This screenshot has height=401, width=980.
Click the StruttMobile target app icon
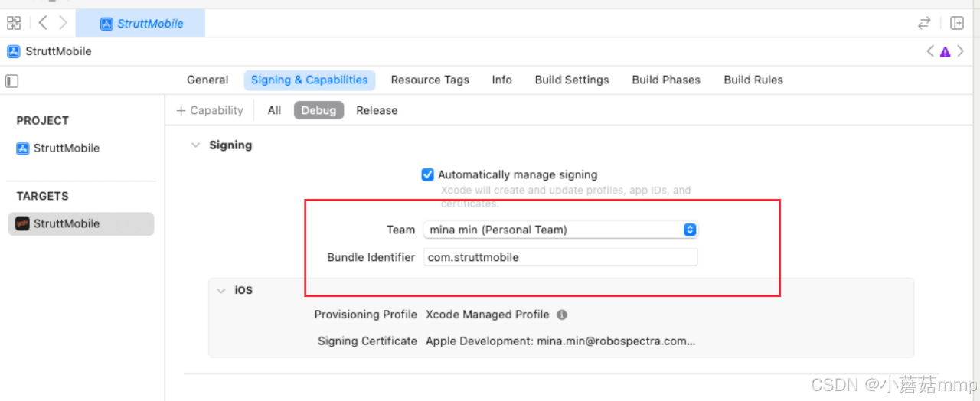[x=23, y=223]
